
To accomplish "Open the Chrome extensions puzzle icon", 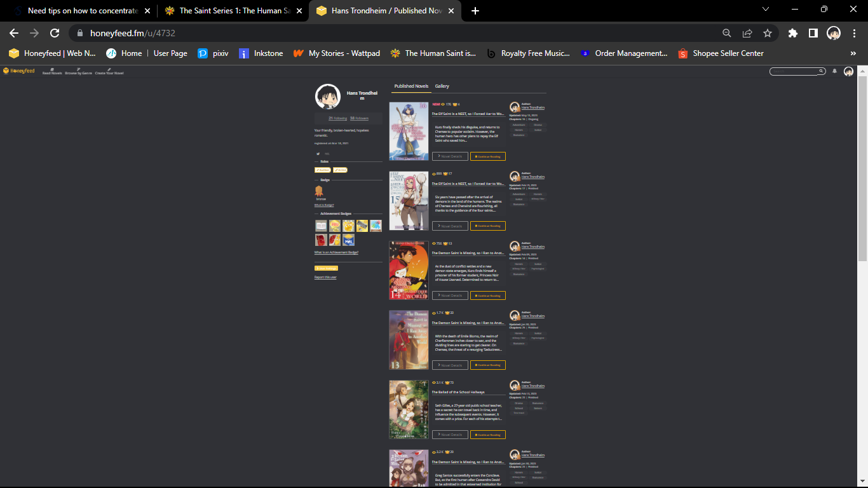I will point(792,33).
